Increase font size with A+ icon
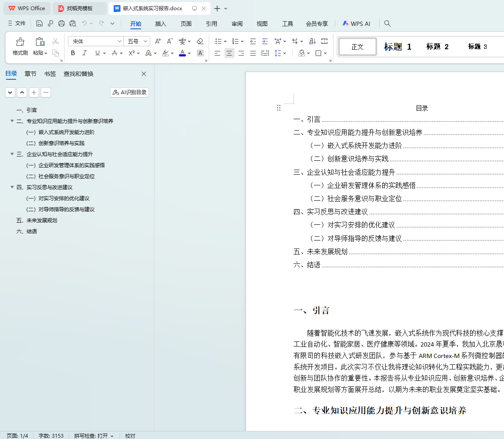The image size is (504, 439). point(158,41)
